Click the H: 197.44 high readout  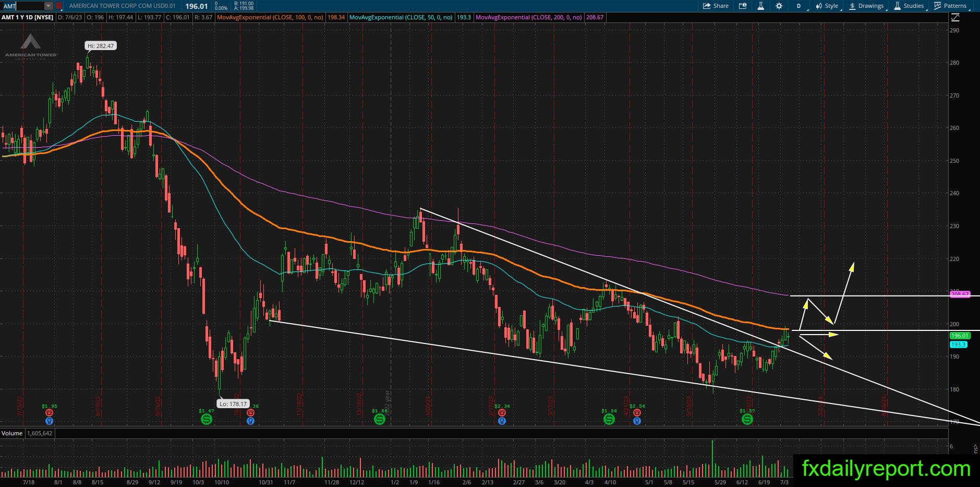121,17
